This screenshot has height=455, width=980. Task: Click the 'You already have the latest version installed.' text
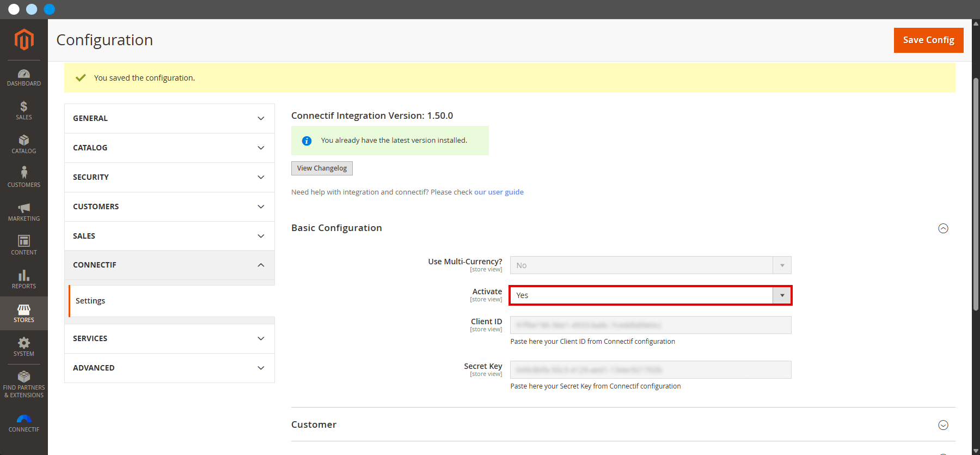pyautogui.click(x=394, y=141)
